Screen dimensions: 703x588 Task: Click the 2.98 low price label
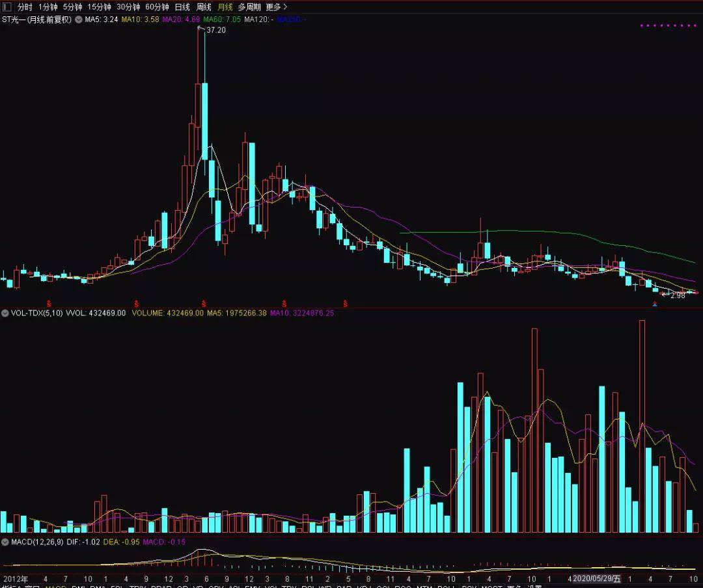click(x=678, y=295)
